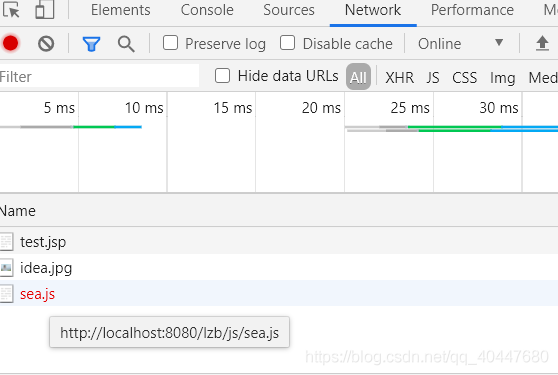Image resolution: width=558 pixels, height=375 pixels.
Task: Click the idea.jpg image file icon
Action: [6, 268]
